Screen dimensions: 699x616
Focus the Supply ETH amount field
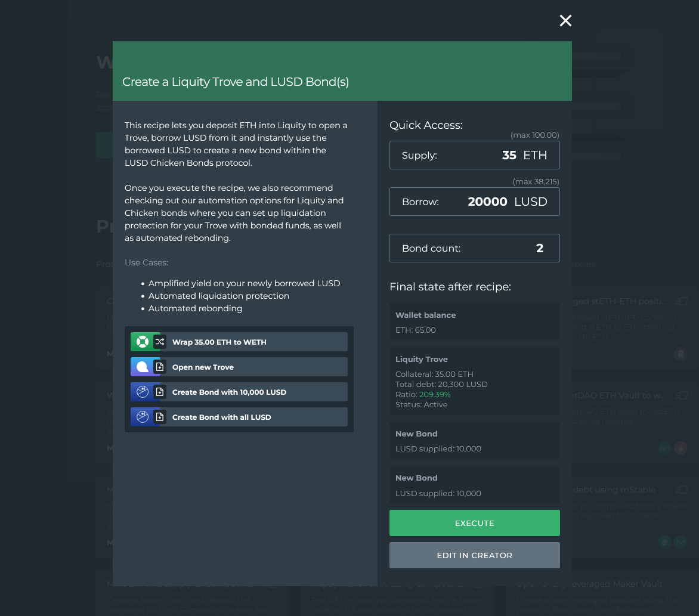[474, 155]
